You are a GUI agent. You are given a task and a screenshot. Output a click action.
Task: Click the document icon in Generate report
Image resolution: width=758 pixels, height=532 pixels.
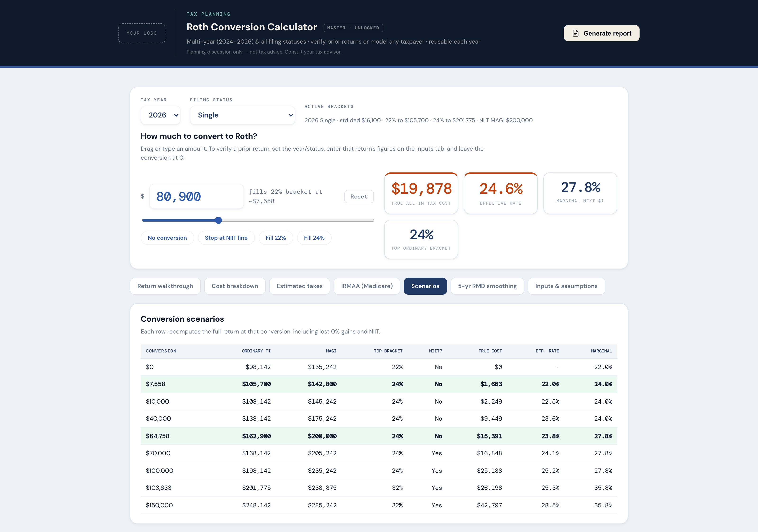[575, 33]
